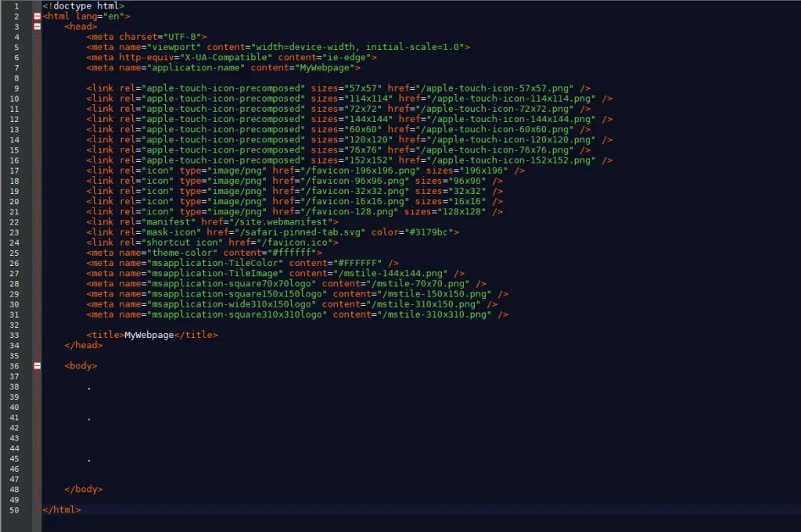Click the ie=edge content value
Image resolution: width=801 pixels, height=532 pixels.
point(350,57)
